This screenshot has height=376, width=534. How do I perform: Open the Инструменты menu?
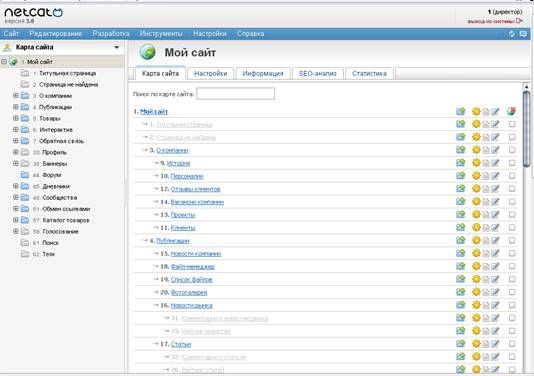tap(161, 34)
